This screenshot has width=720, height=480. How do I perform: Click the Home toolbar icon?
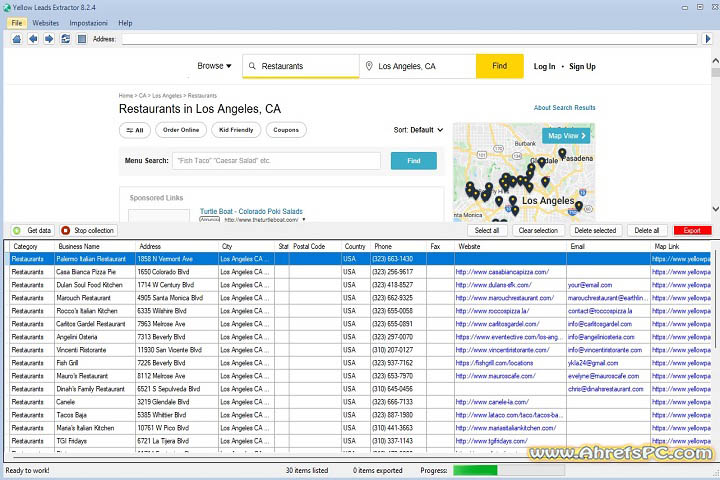[17, 39]
